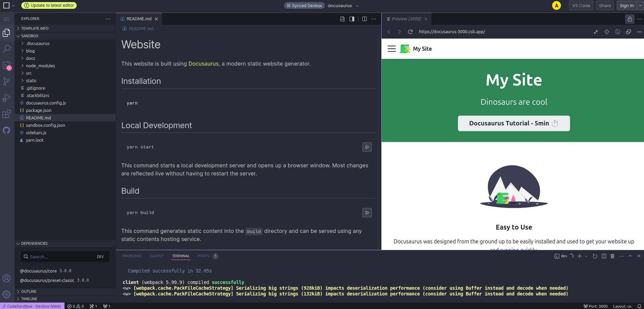
Task: Open the Extensions view
Action: tap(6, 114)
